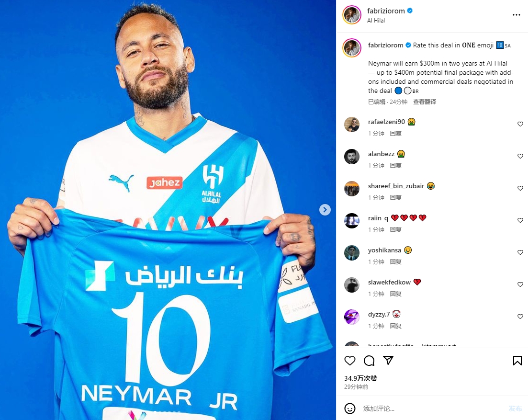Focus the 添加评论 comment input field
This screenshot has width=528, height=420.
433,409
